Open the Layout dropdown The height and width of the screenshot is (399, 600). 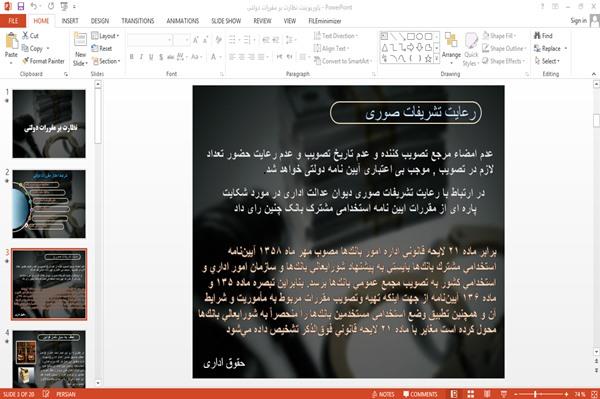coord(106,36)
